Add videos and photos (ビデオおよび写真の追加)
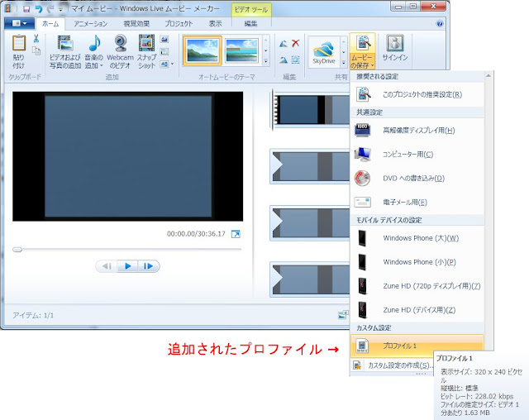Screen dimensions: 529x420 point(65,51)
